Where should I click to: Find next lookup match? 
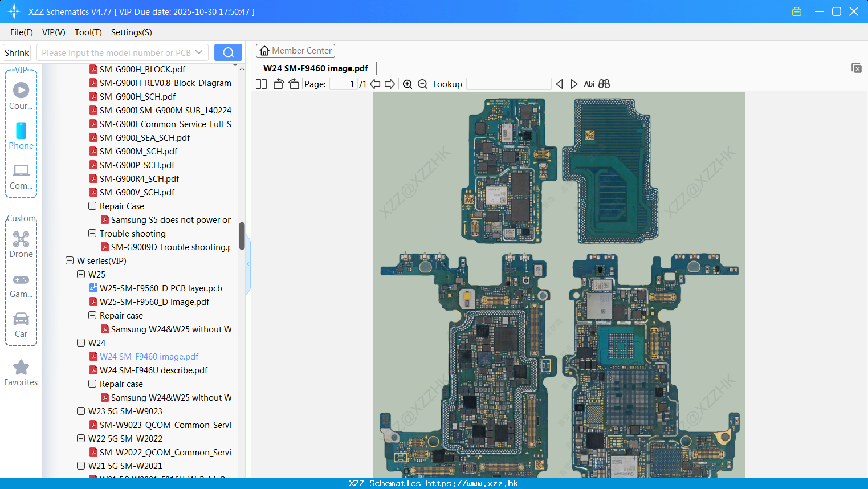(x=574, y=84)
